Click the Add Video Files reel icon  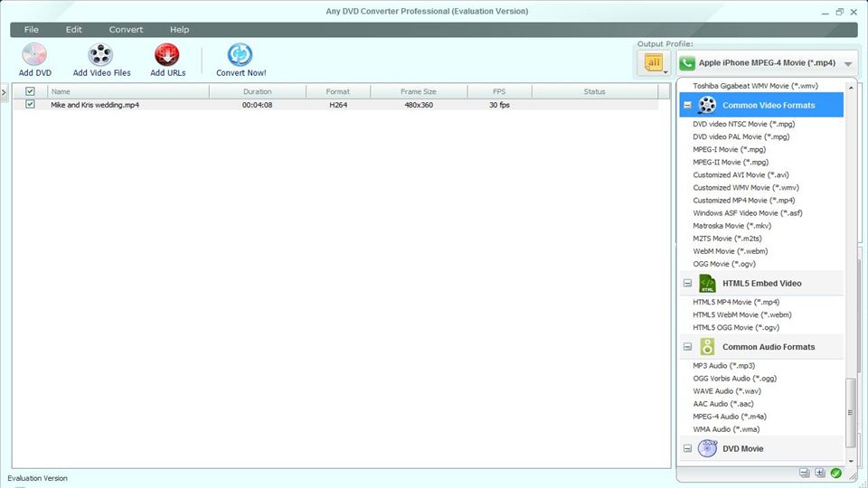100,55
